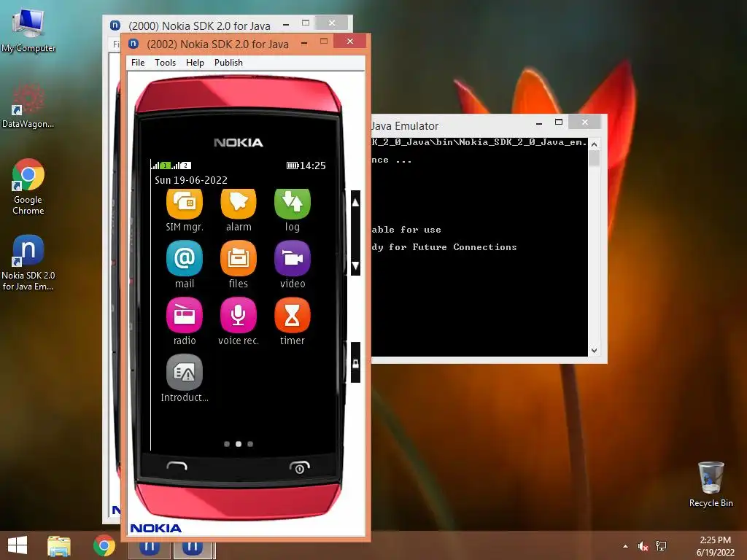747x560 pixels.
Task: Minimize the (2002) Nokia SDK window
Action: (304, 43)
